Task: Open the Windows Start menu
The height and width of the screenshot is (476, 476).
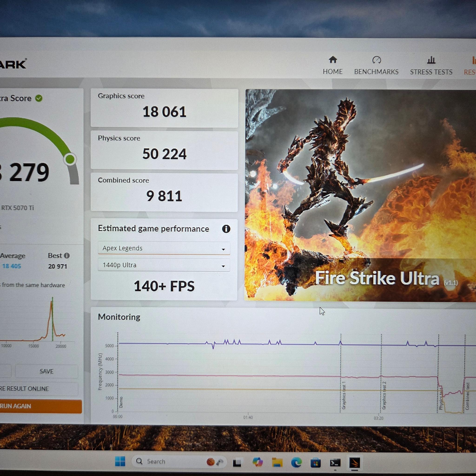Action: 120,461
